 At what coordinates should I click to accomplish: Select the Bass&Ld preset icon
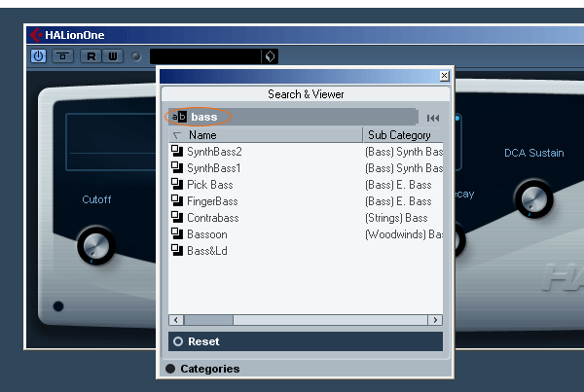177,250
